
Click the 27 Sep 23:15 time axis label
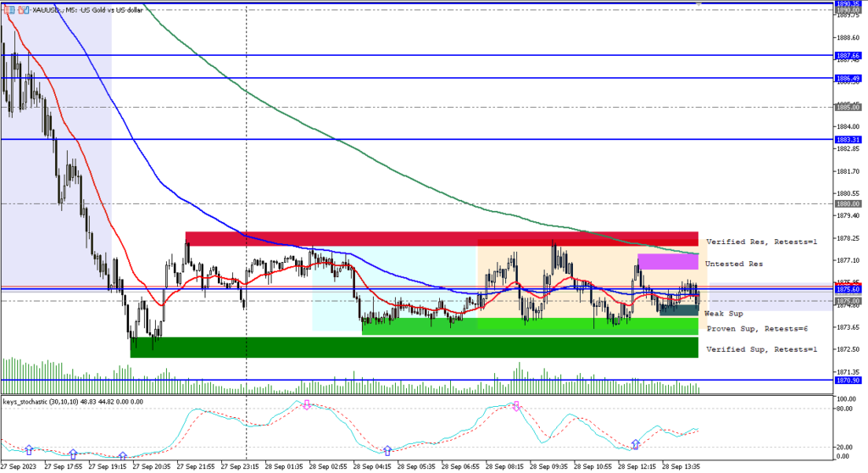click(237, 466)
